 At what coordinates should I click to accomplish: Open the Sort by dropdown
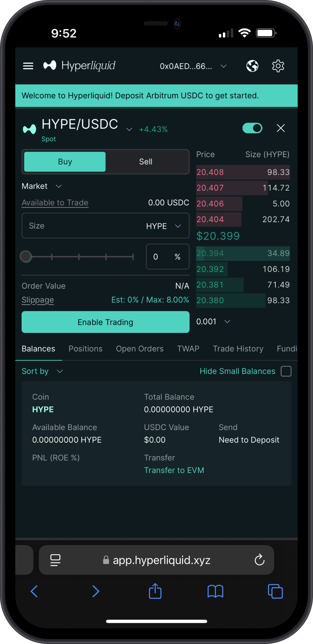pyautogui.click(x=42, y=371)
